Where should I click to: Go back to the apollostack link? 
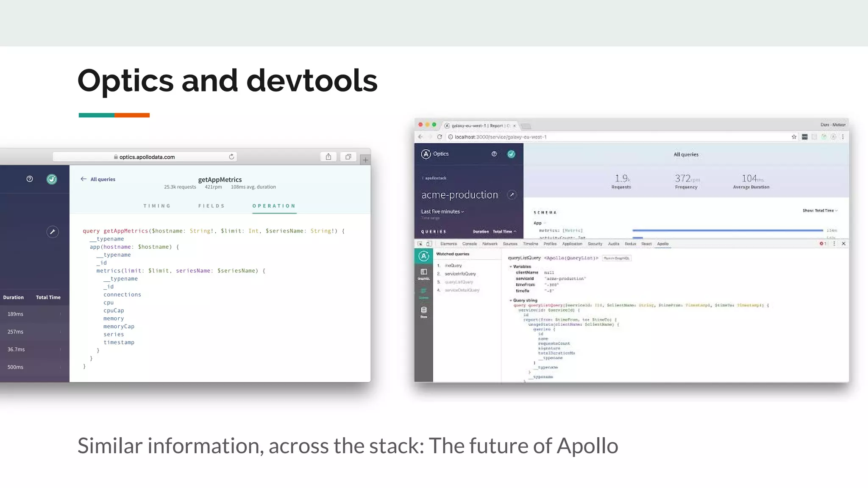coord(434,178)
